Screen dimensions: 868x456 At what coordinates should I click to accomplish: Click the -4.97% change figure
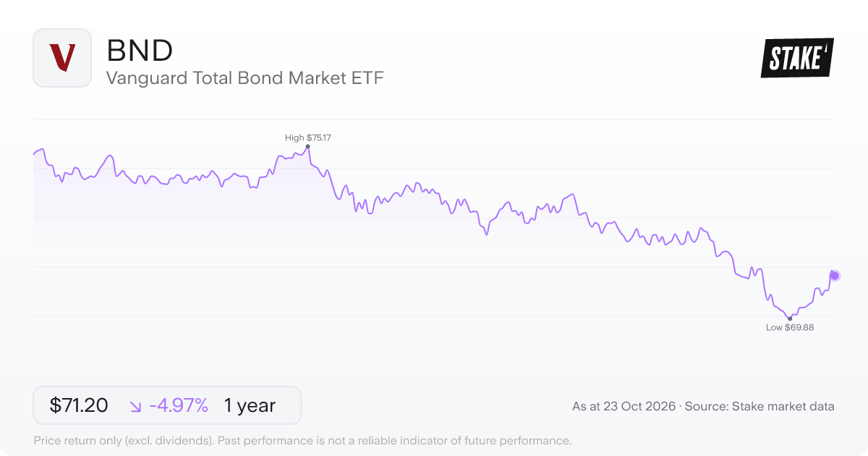point(179,405)
